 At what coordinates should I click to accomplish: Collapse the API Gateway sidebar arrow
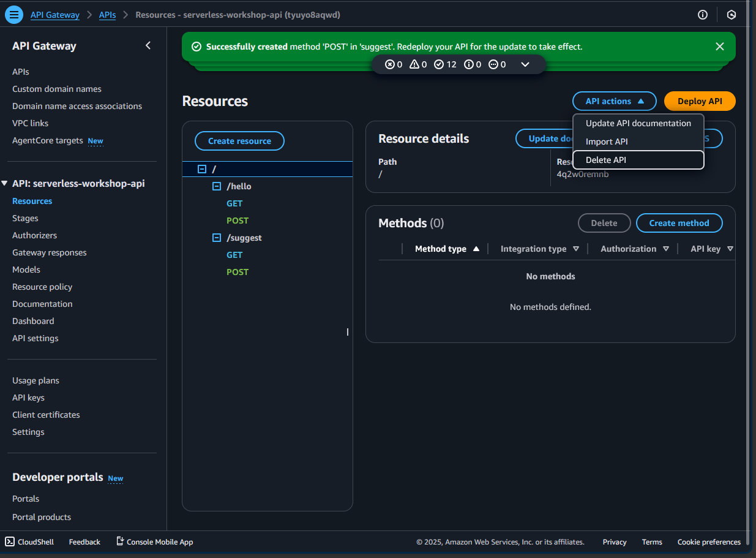click(148, 45)
